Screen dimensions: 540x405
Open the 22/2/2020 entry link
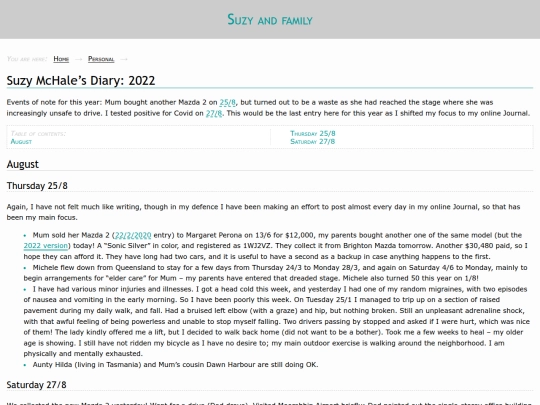coord(133,235)
